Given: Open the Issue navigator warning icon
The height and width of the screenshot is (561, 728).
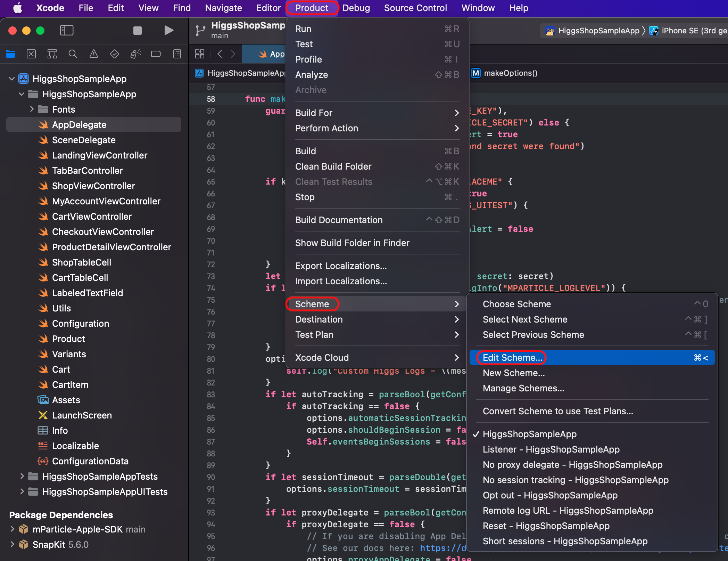Looking at the screenshot, I should (94, 54).
